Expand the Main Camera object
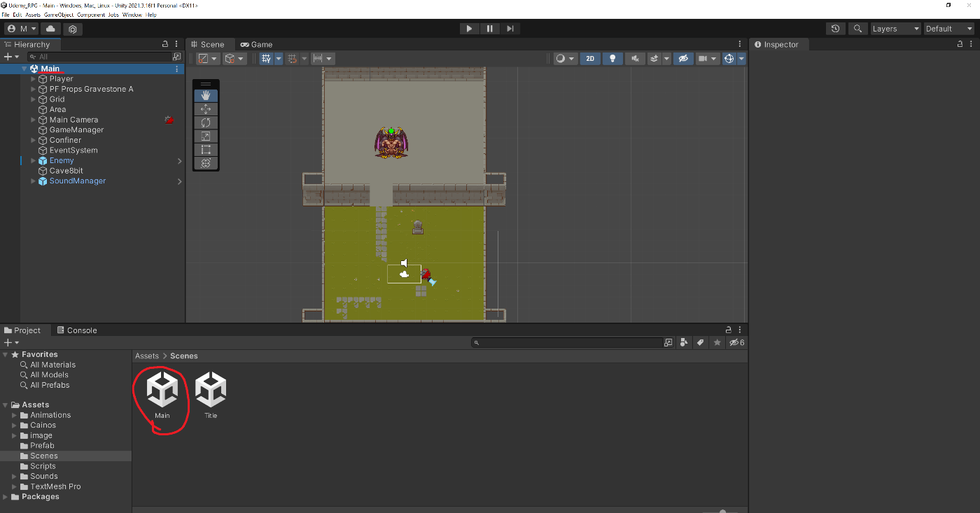Viewport: 980px width, 513px height. point(33,120)
